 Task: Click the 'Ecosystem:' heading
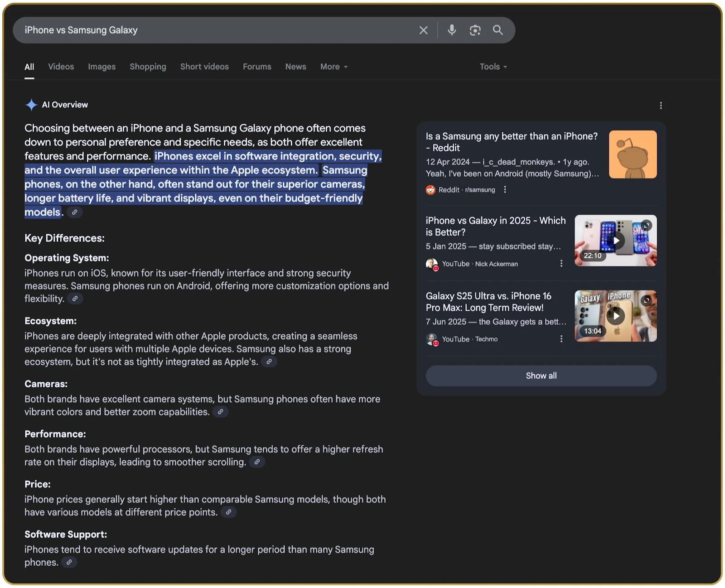click(x=50, y=321)
